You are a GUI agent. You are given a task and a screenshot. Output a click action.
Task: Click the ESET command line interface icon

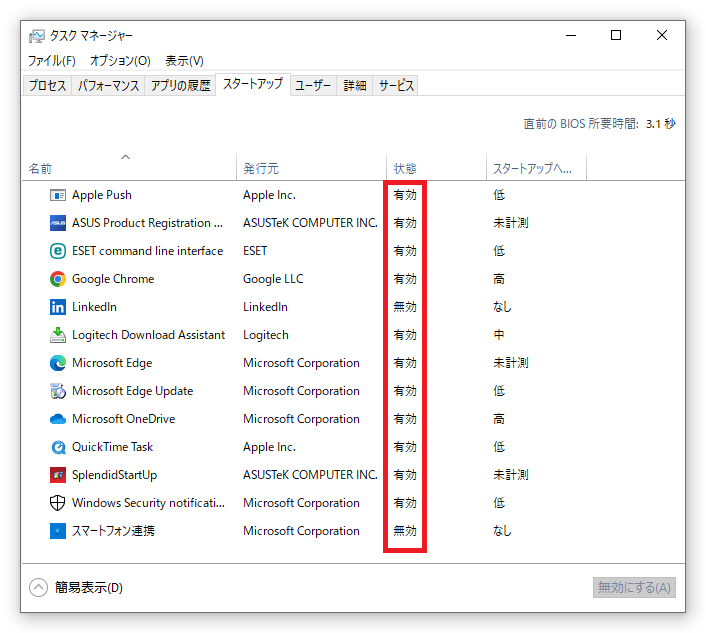pyautogui.click(x=58, y=251)
